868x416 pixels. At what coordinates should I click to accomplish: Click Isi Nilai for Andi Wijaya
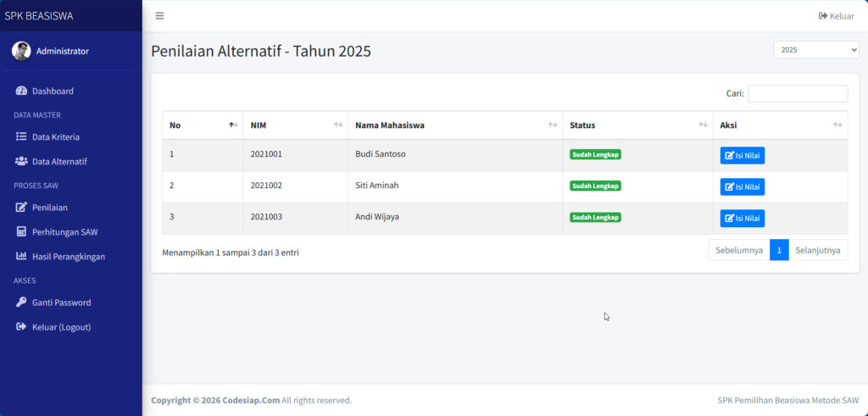point(742,218)
